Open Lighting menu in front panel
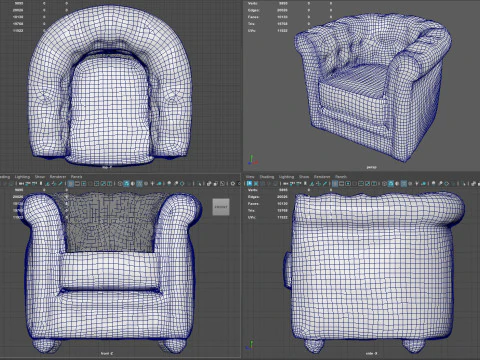Viewport: 480px width, 360px height. click(x=22, y=177)
